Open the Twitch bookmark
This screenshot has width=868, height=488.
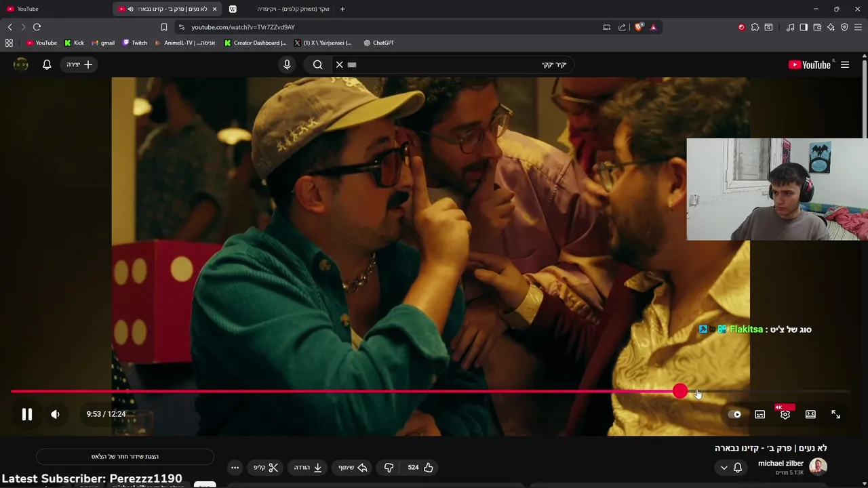click(x=135, y=43)
